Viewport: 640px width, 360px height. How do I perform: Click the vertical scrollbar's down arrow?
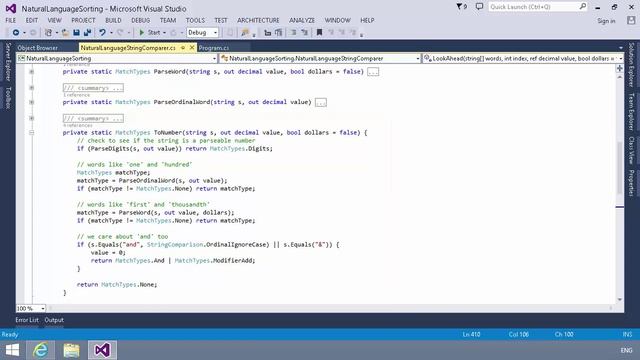(620, 300)
